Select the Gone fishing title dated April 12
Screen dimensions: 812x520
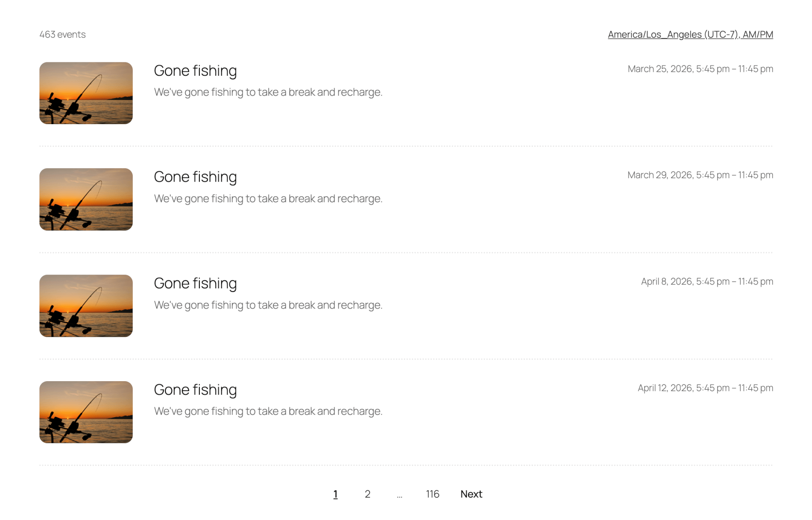(195, 390)
